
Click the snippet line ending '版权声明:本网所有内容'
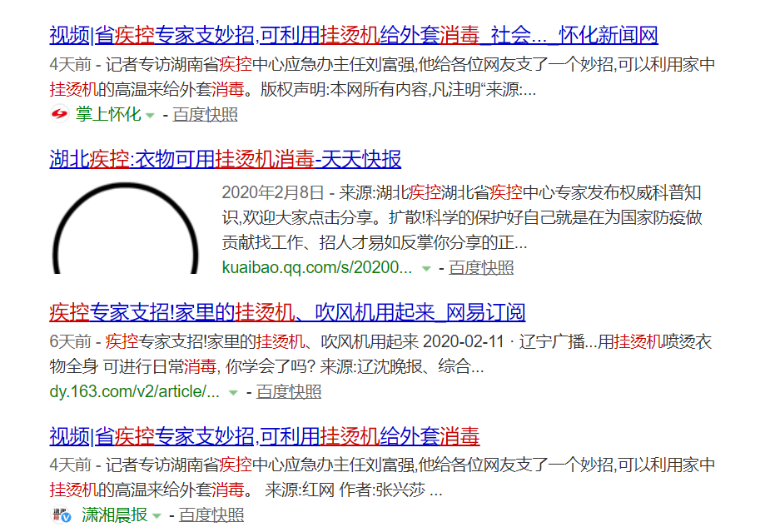(292, 89)
